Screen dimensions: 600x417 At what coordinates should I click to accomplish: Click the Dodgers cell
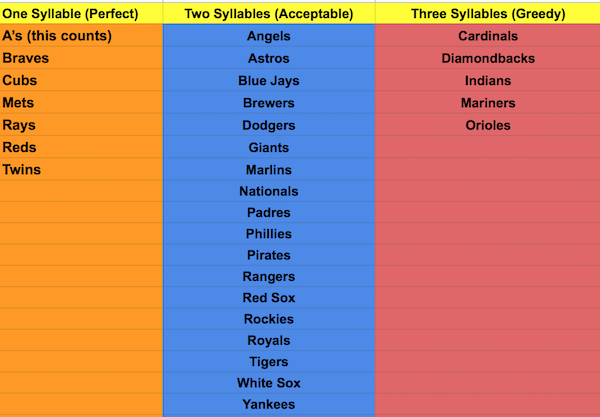tap(269, 125)
